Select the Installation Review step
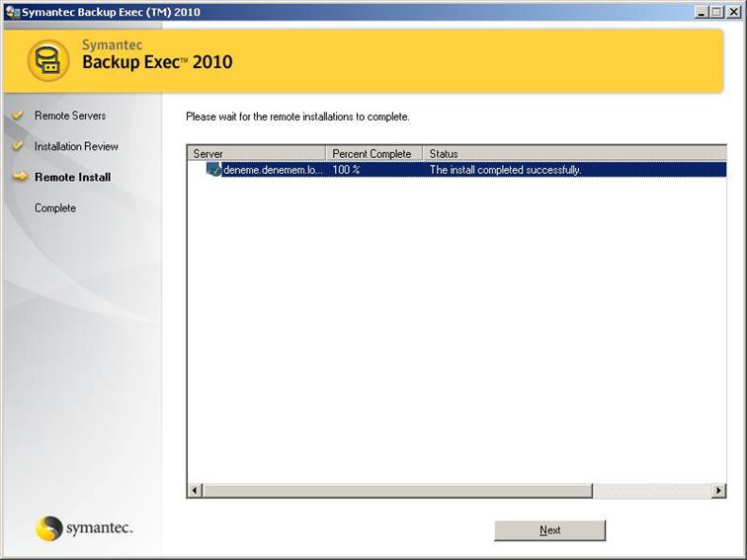747x560 pixels. pyautogui.click(x=76, y=146)
